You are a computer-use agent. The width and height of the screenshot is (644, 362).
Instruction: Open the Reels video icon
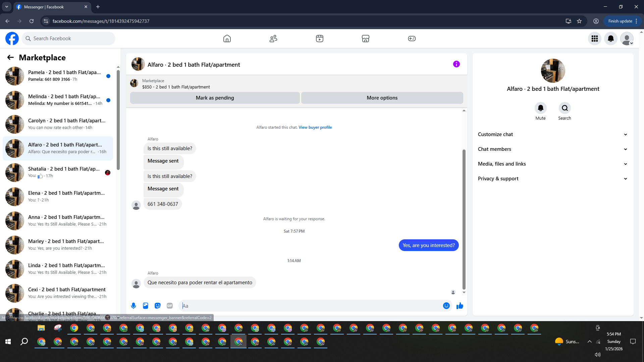[320, 39]
